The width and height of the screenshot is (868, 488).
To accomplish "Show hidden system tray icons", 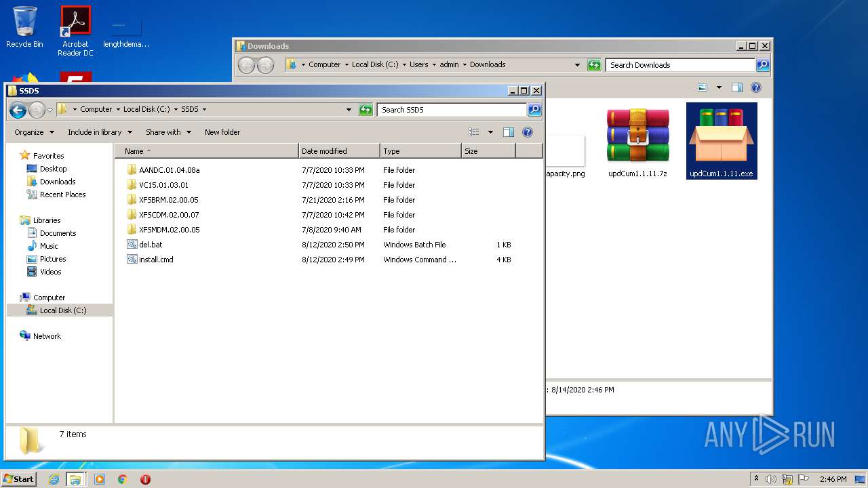I will tap(756, 479).
